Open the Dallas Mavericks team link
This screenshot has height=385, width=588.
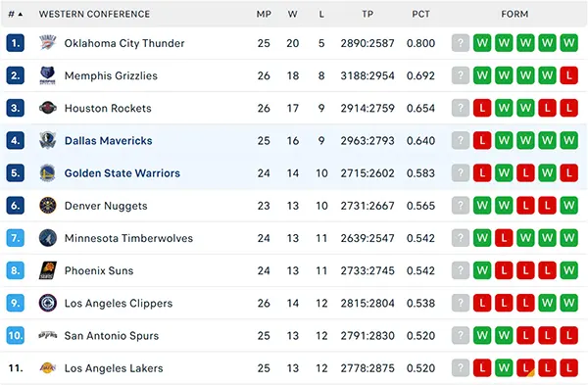109,141
